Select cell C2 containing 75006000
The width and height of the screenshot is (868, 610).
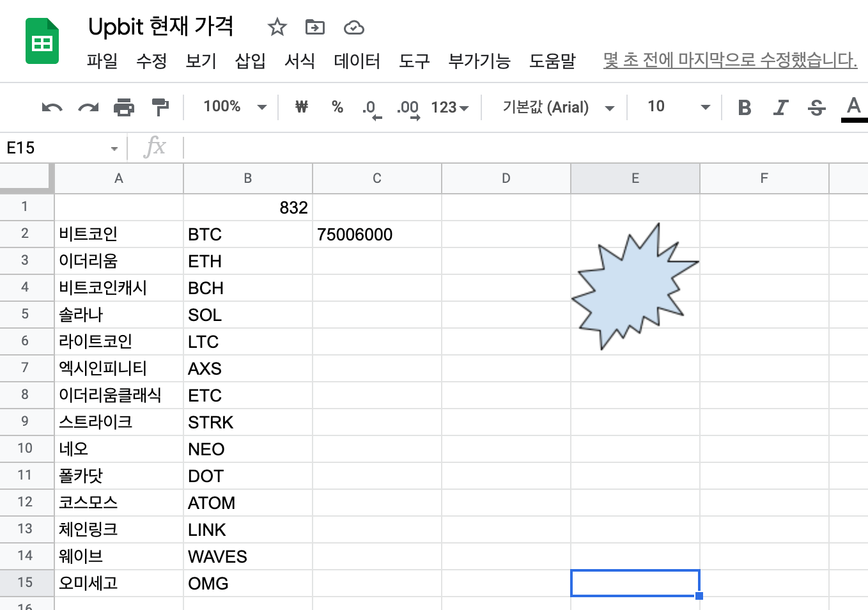click(x=376, y=234)
